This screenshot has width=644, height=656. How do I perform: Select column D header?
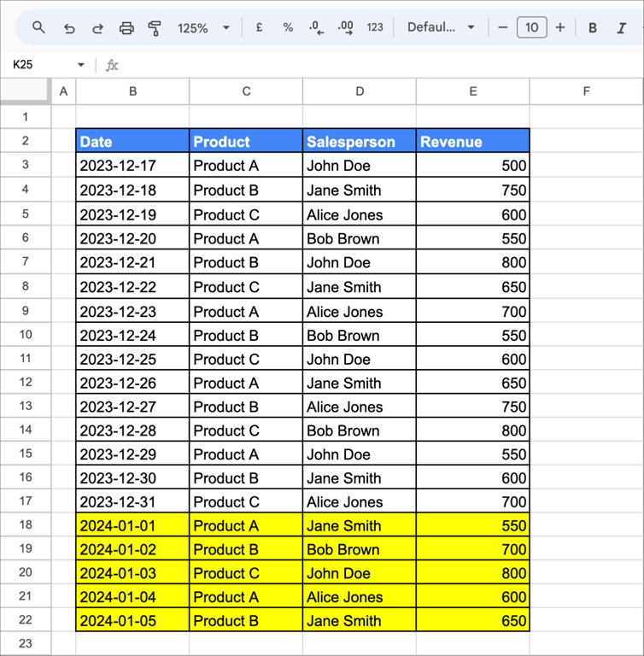click(360, 91)
